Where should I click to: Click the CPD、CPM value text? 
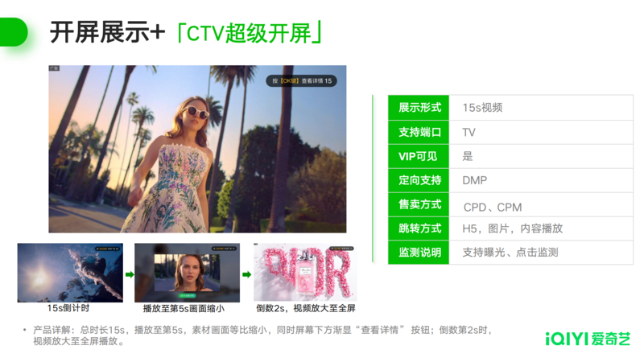(493, 207)
